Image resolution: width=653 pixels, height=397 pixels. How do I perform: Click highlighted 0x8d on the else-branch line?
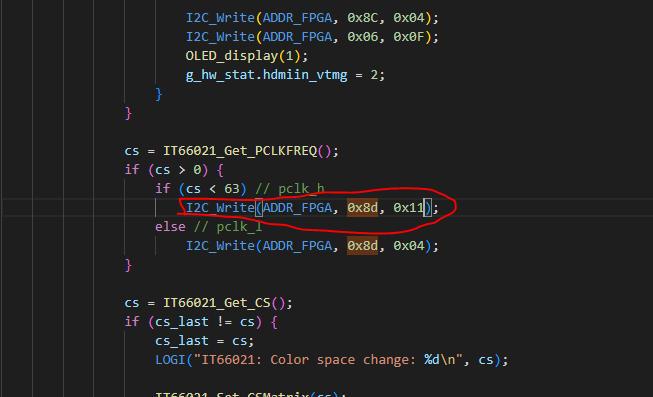coord(362,246)
